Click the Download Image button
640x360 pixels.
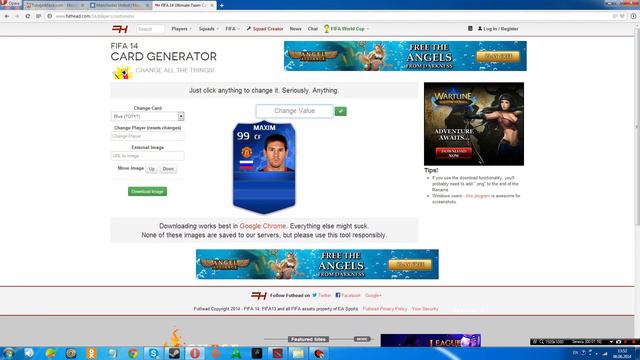147,191
